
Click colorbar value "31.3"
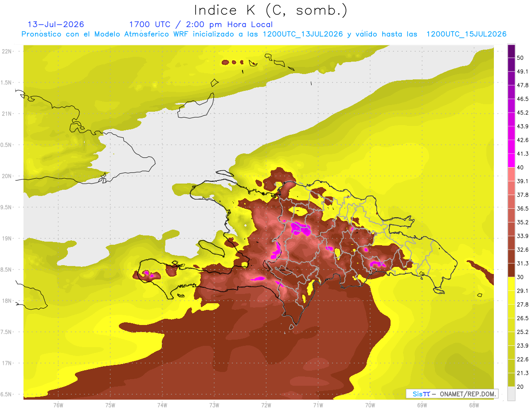523,263
